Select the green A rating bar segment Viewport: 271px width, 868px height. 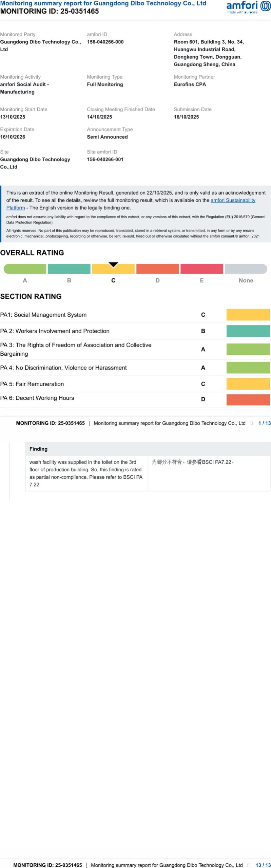click(25, 269)
